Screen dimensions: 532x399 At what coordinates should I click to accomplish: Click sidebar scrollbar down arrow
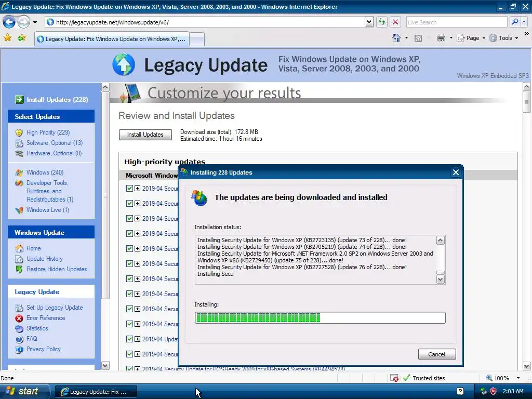(x=105, y=365)
